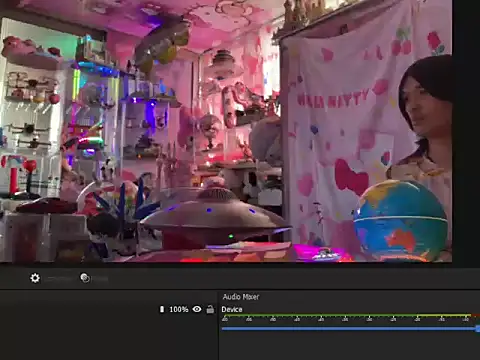Click the volume slider handle at far end
Viewport: 480px width, 360px height.
[478, 329]
